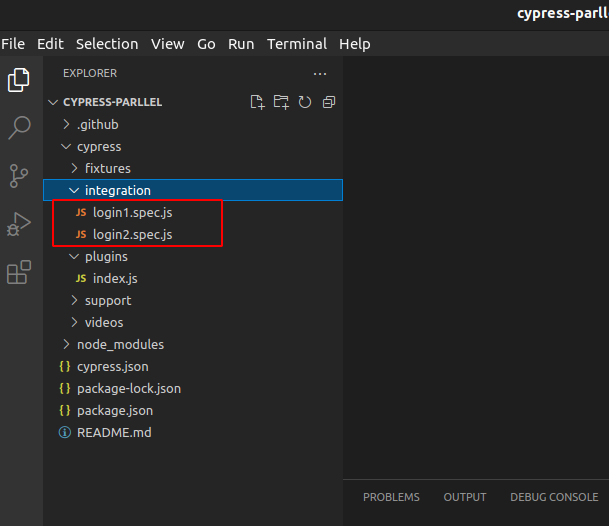Screen dimensions: 609x526
Task: Refresh the Explorer tree
Action: (305, 102)
